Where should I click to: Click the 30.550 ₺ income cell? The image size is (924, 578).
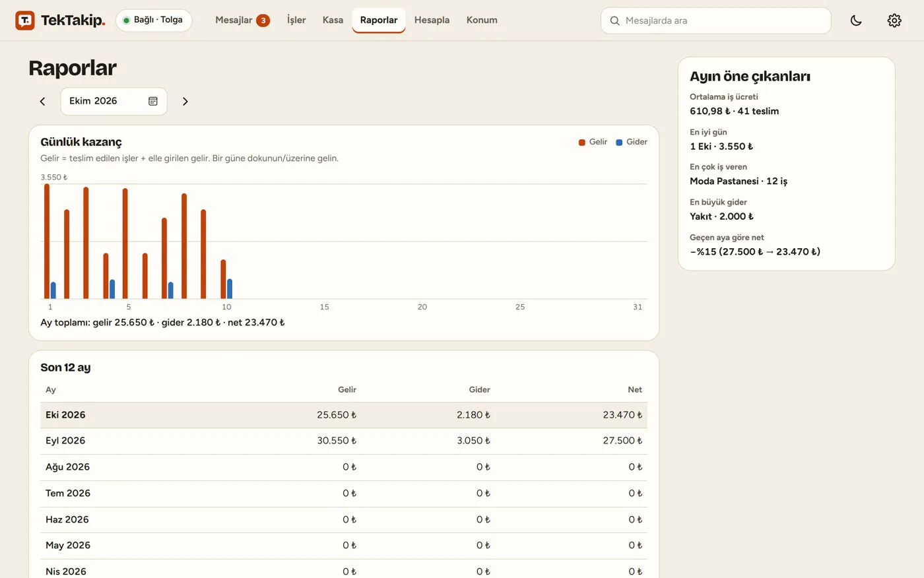point(337,441)
